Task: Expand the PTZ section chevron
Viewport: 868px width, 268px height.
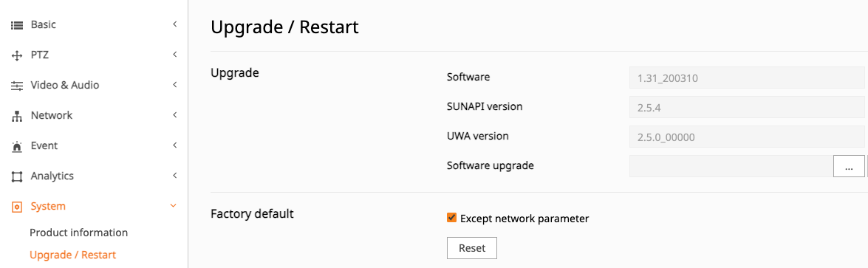Action: coord(174,55)
